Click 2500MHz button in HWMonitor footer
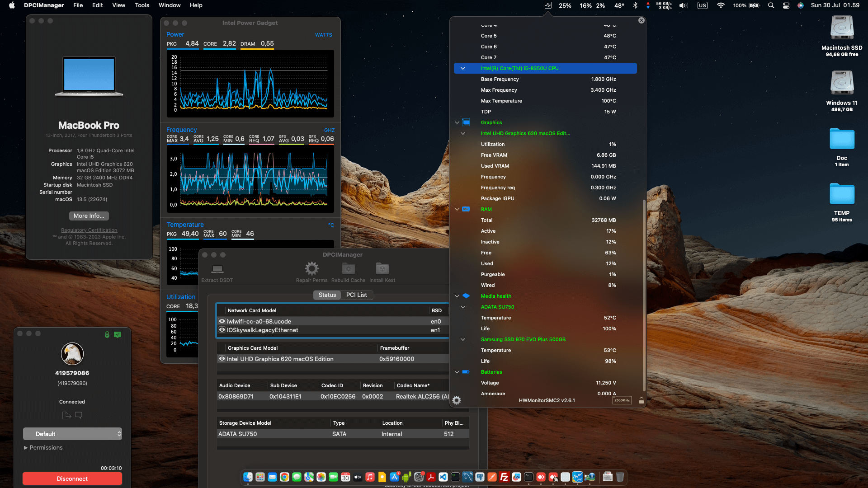Screen dimensions: 868x488 [x=622, y=400]
